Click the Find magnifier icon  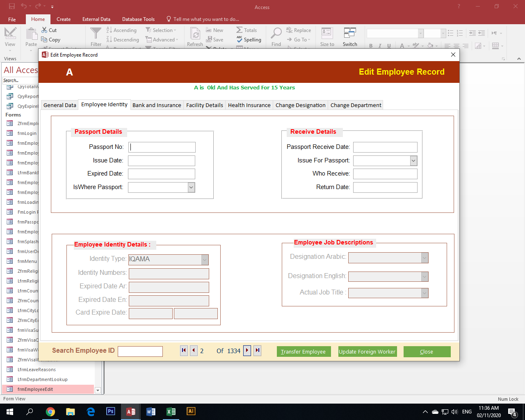(276, 33)
